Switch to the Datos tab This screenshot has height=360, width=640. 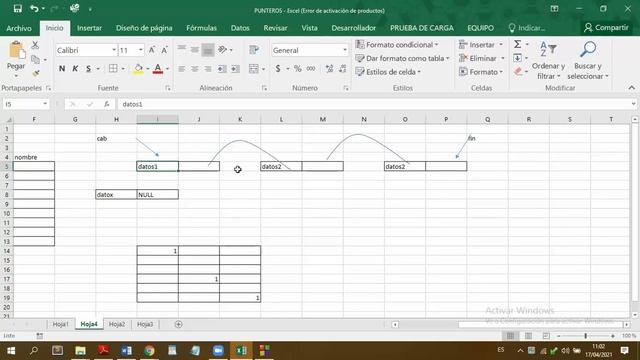point(240,28)
